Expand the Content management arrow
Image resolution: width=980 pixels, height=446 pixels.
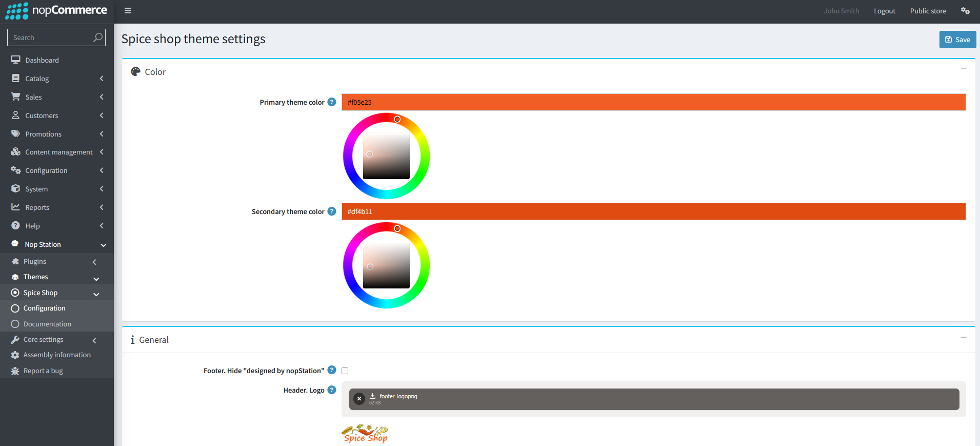point(102,152)
